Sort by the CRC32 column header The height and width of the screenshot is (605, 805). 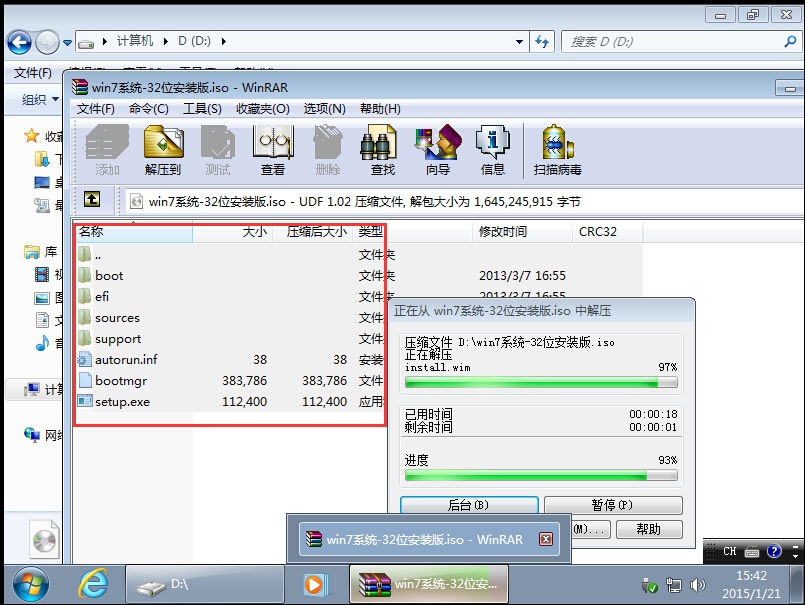tap(607, 232)
